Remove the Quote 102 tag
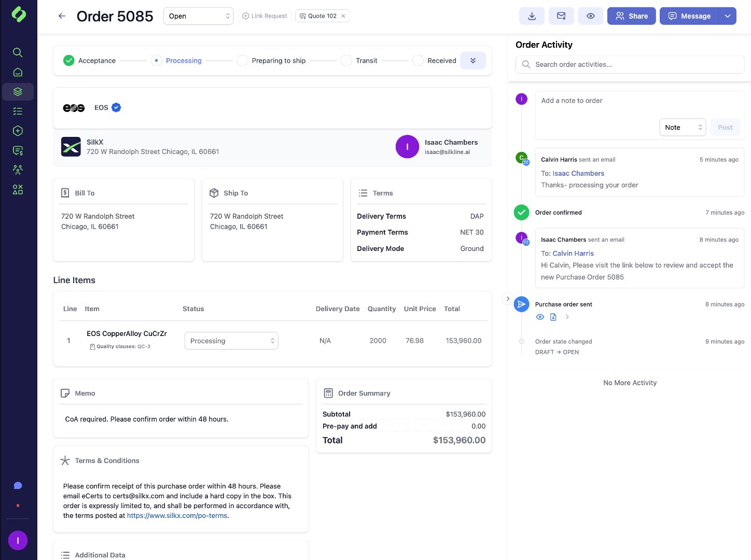Screen dimensions: 751x560 coord(343,16)
